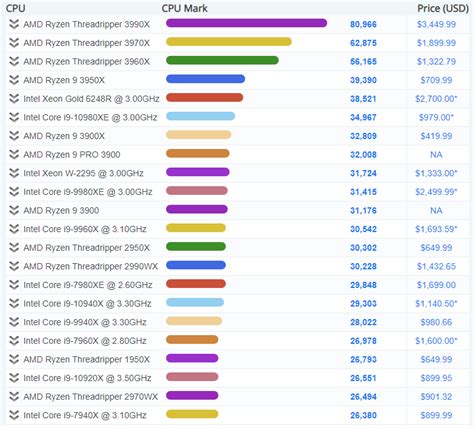This screenshot has height=427, width=474.
Task: Click the $899.95 price
Action: (x=436, y=378)
